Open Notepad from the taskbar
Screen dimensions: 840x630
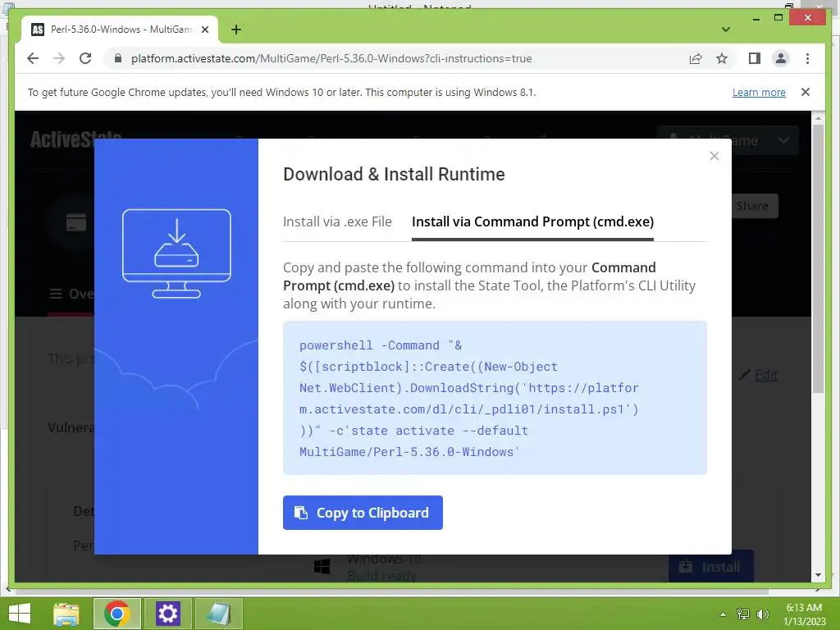pyautogui.click(x=218, y=614)
